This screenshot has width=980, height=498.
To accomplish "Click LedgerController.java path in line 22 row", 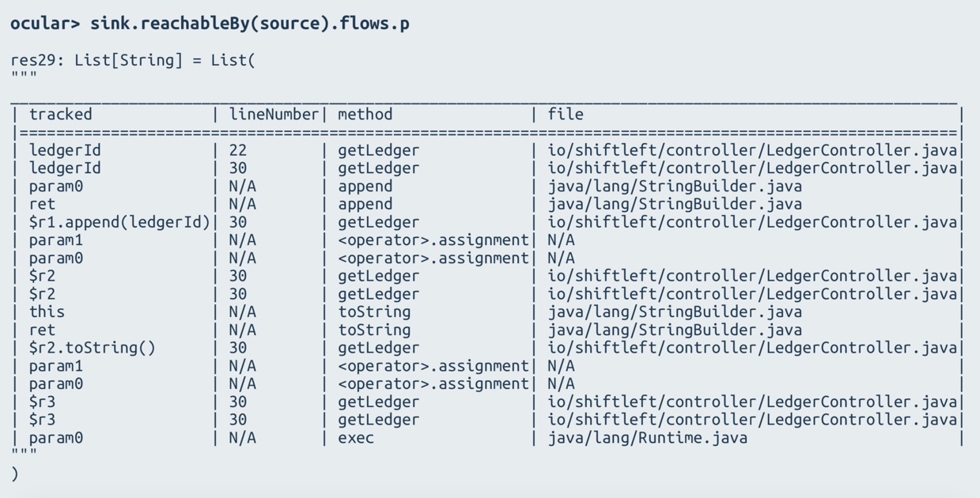I will [x=751, y=150].
